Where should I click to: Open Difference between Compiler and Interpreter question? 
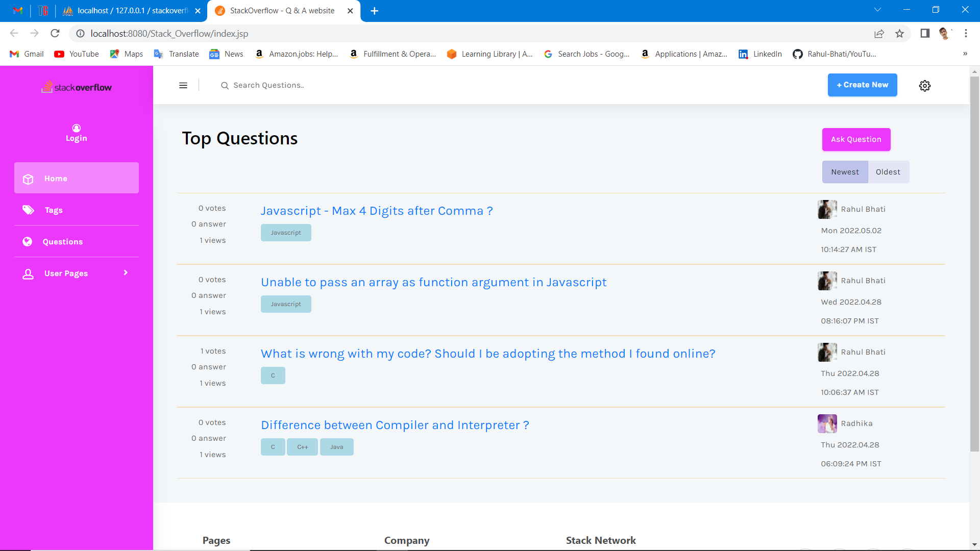[395, 425]
